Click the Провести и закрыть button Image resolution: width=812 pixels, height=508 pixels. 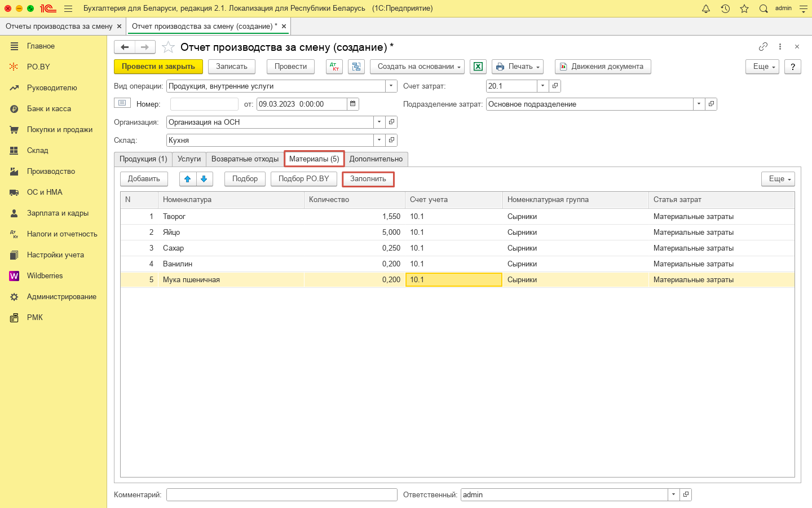coord(158,67)
